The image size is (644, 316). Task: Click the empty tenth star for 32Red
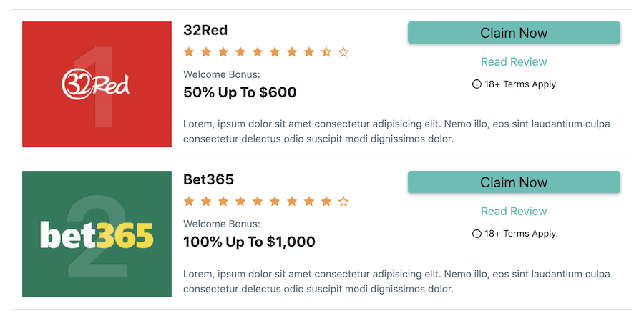343,52
